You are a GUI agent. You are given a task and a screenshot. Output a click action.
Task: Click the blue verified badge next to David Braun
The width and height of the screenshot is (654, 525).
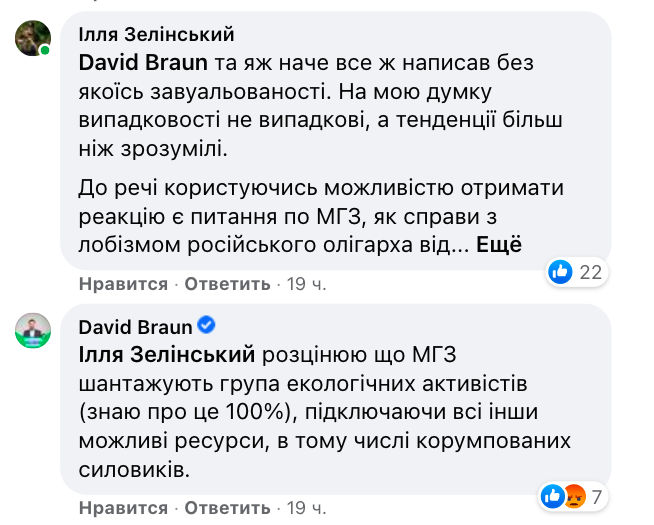point(208,325)
